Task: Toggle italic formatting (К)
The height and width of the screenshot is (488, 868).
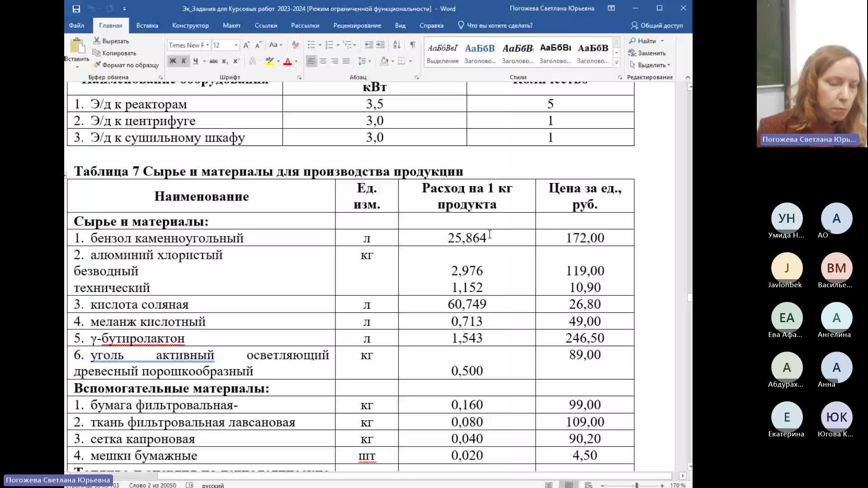Action: click(184, 61)
